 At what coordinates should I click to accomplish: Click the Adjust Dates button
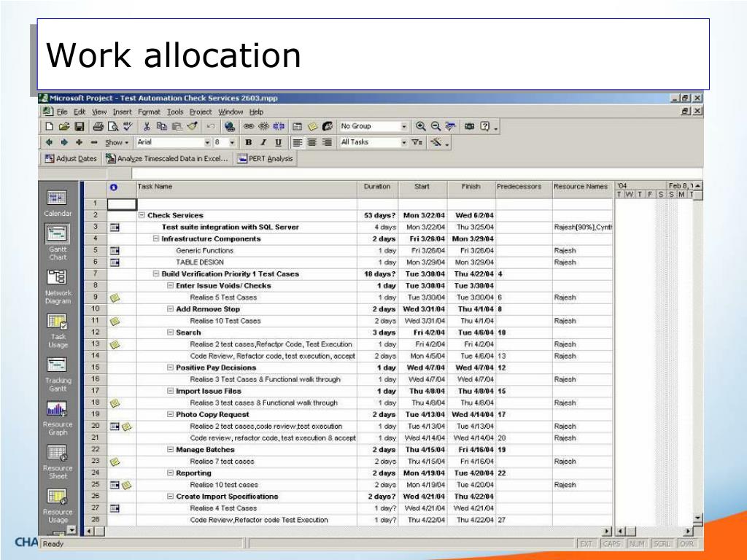pyautogui.click(x=71, y=158)
